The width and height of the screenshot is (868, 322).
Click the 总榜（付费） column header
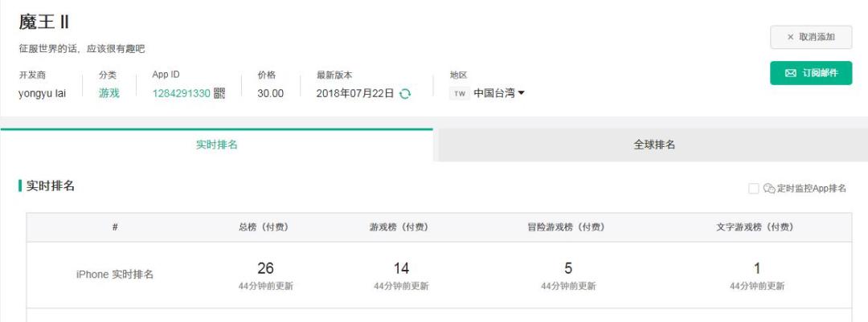(264, 227)
